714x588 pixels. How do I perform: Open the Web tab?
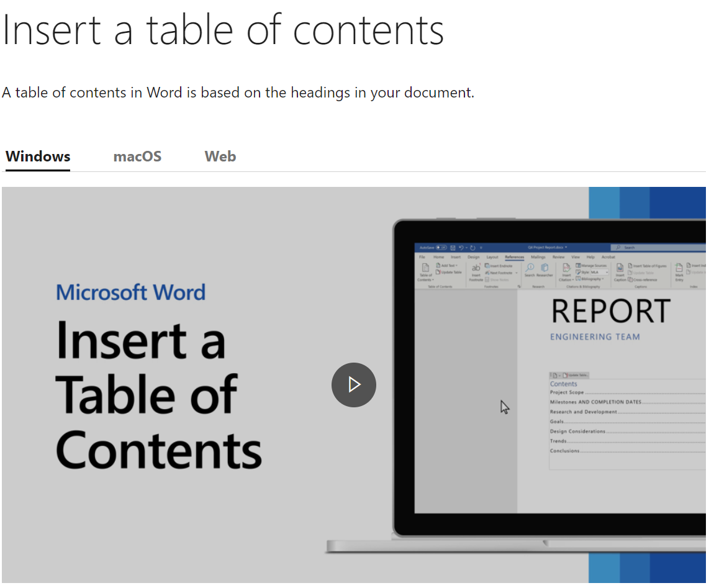tap(220, 156)
